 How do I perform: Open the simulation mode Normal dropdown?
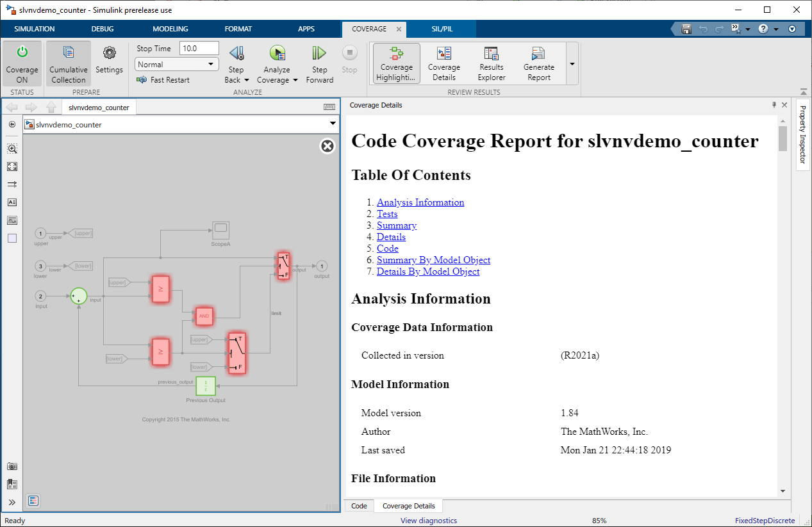pos(177,64)
